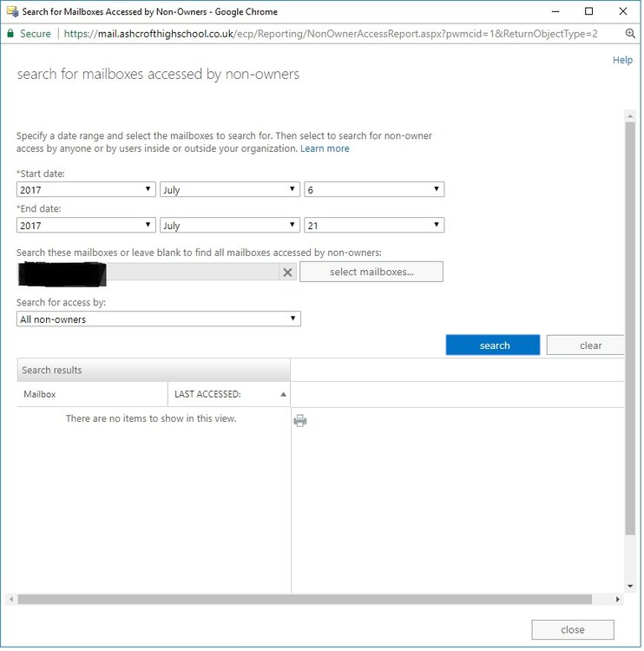Image resolution: width=644 pixels, height=651 pixels.
Task: Click the horizontal scrollbar right arrow
Action: click(x=619, y=601)
